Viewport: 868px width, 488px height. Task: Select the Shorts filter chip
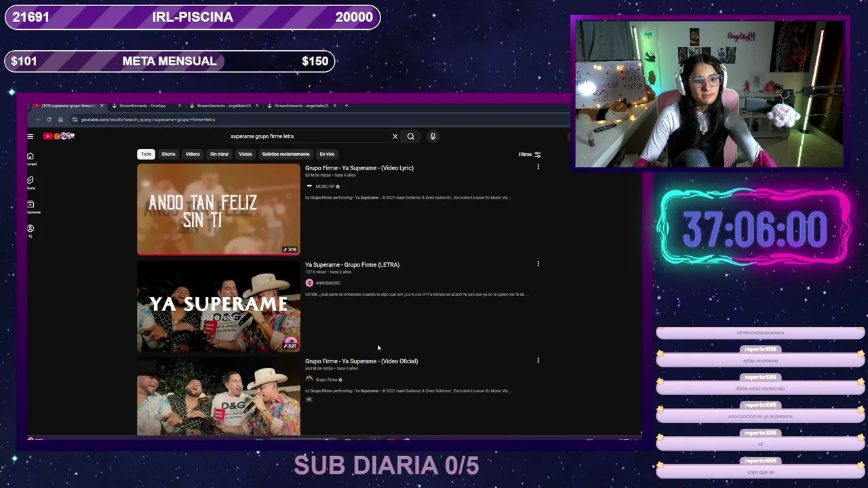click(x=168, y=154)
